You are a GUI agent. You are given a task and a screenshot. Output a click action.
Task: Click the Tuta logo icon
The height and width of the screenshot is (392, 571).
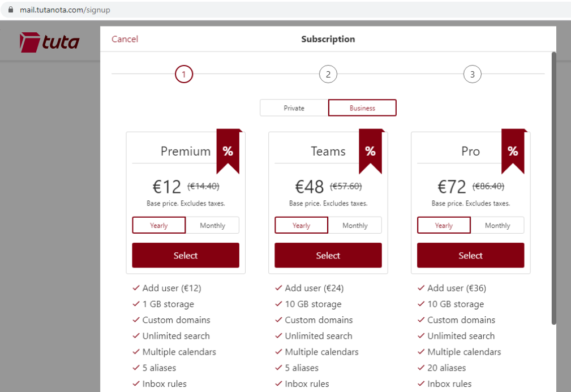(29, 42)
